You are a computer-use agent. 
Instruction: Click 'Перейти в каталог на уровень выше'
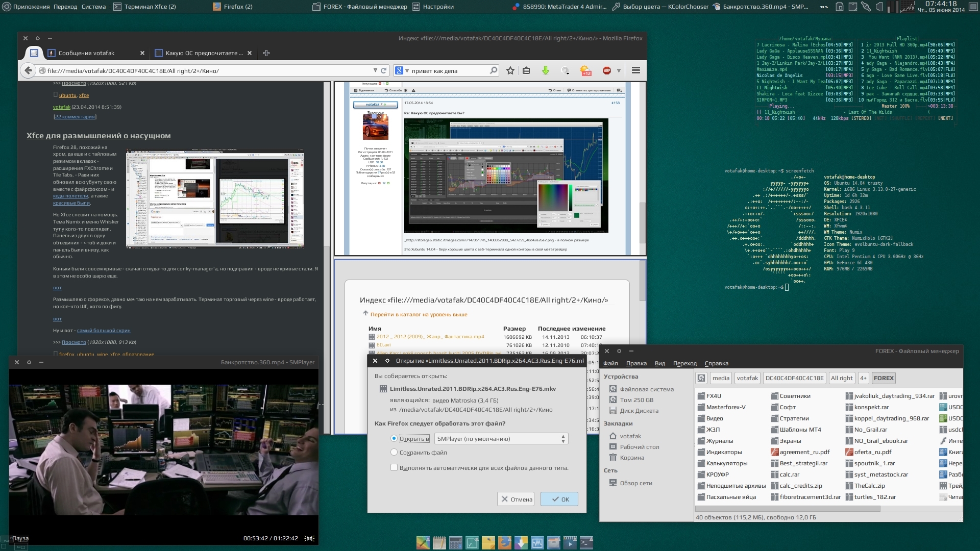419,314
